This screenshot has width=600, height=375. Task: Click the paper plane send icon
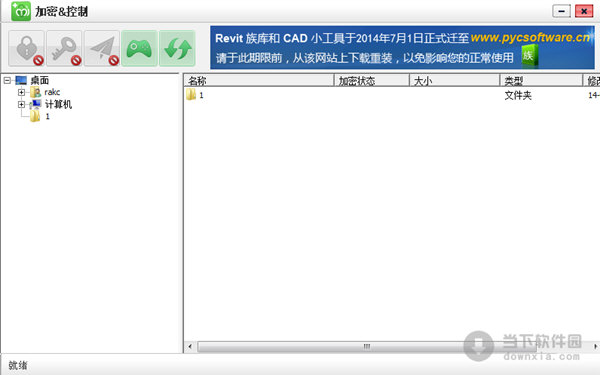pyautogui.click(x=102, y=49)
